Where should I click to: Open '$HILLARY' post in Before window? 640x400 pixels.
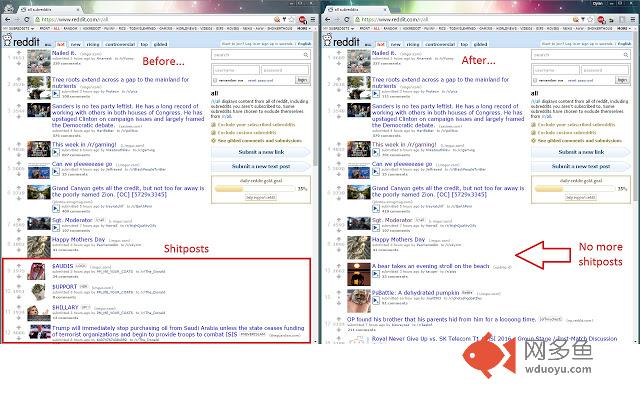click(65, 307)
